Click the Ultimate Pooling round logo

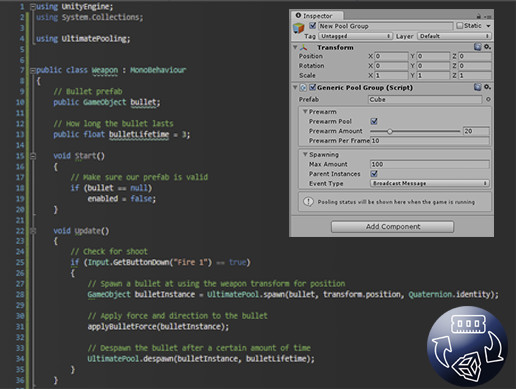467,347
